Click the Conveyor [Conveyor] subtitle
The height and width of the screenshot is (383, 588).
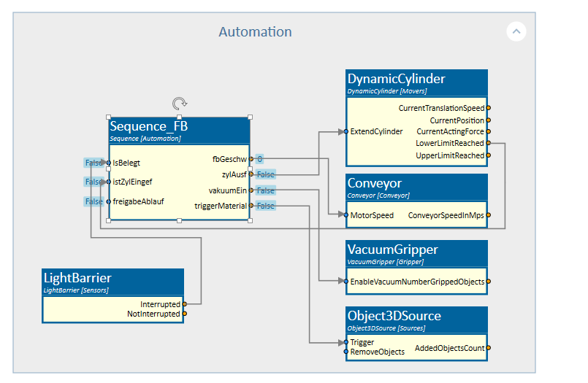pos(378,196)
